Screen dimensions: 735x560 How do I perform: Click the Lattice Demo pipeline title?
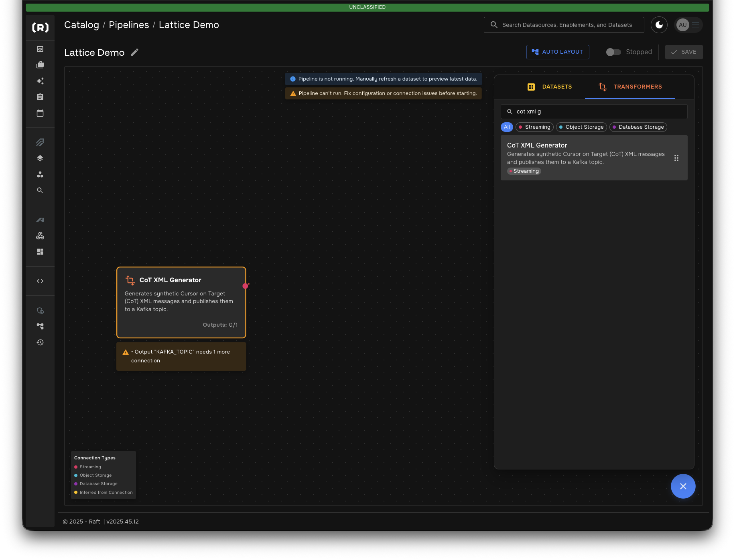(x=94, y=53)
